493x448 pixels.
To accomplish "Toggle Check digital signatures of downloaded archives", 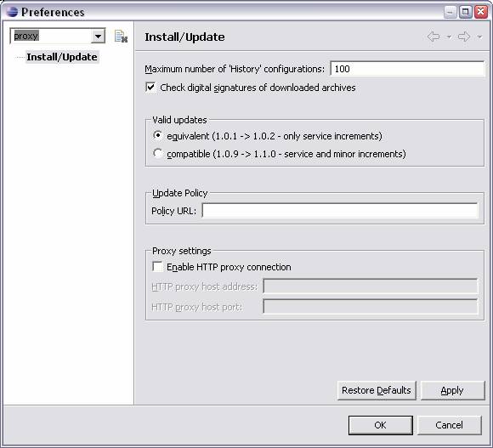I will pyautogui.click(x=150, y=87).
